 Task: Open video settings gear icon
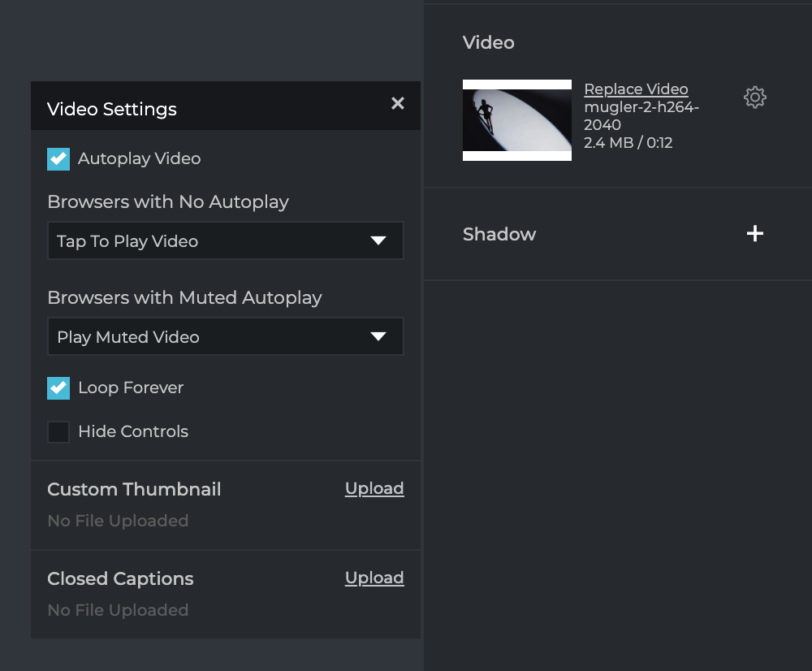(x=755, y=97)
